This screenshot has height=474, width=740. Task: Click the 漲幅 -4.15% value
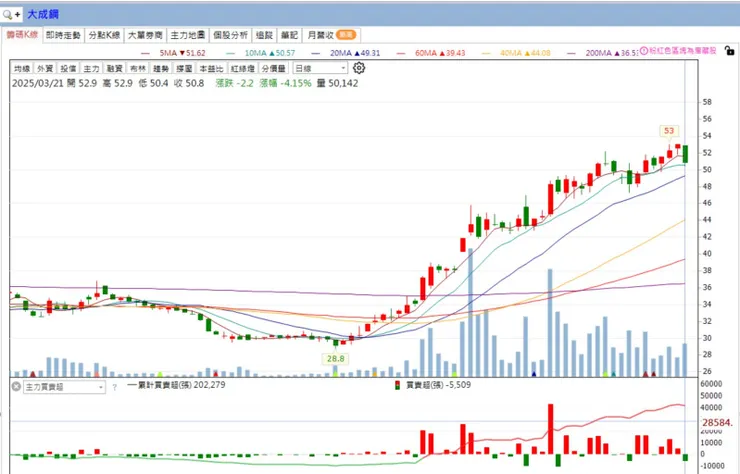pos(285,84)
